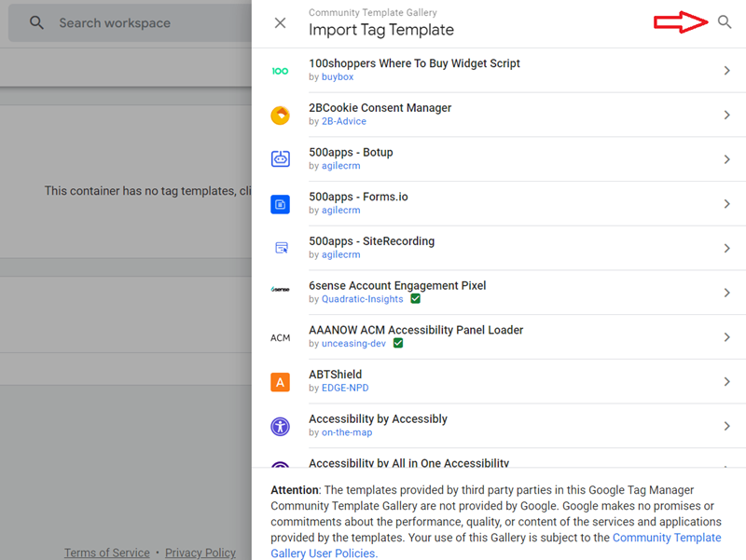
Task: Open the Quadratic-Insights author link
Action: click(x=362, y=299)
